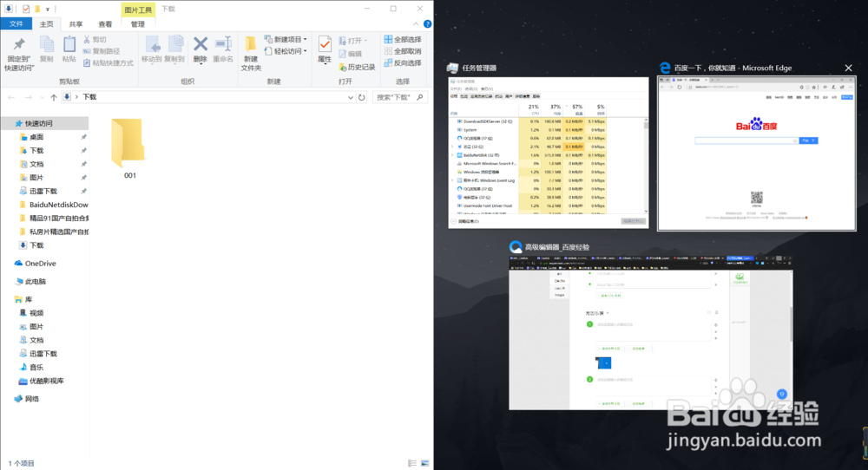Viewport: 868px width, 470px height.
Task: Open recent locations dropdown arrow
Action: pos(42,97)
